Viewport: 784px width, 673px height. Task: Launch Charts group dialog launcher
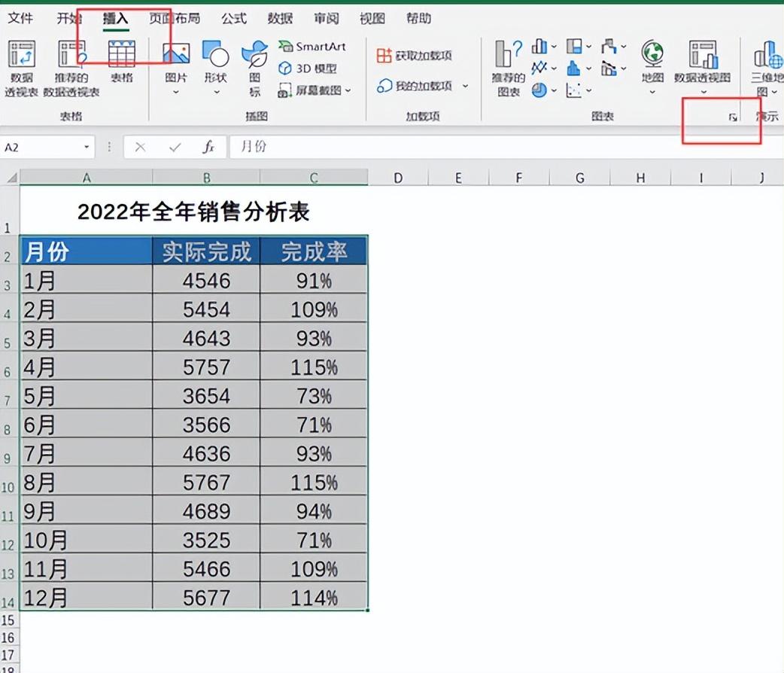coord(733,117)
